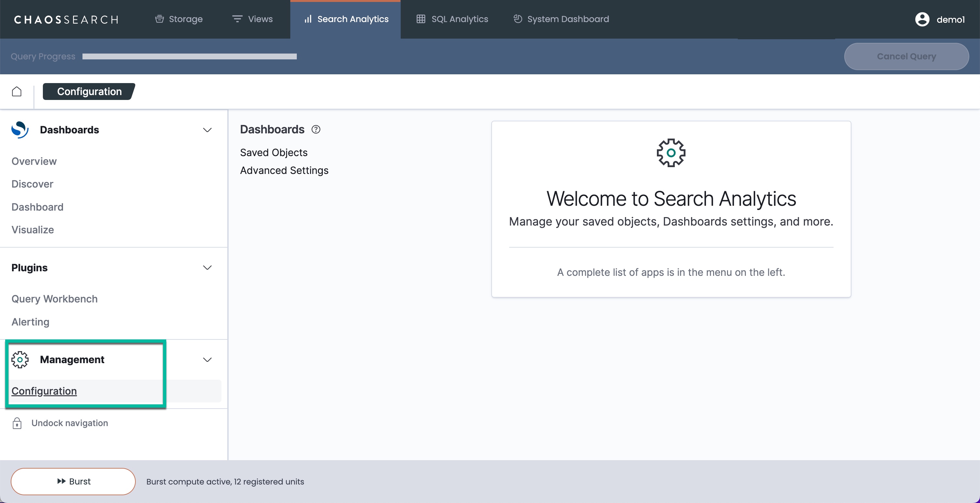This screenshot has width=980, height=503.
Task: Click the Storage bucket icon
Action: pos(159,19)
